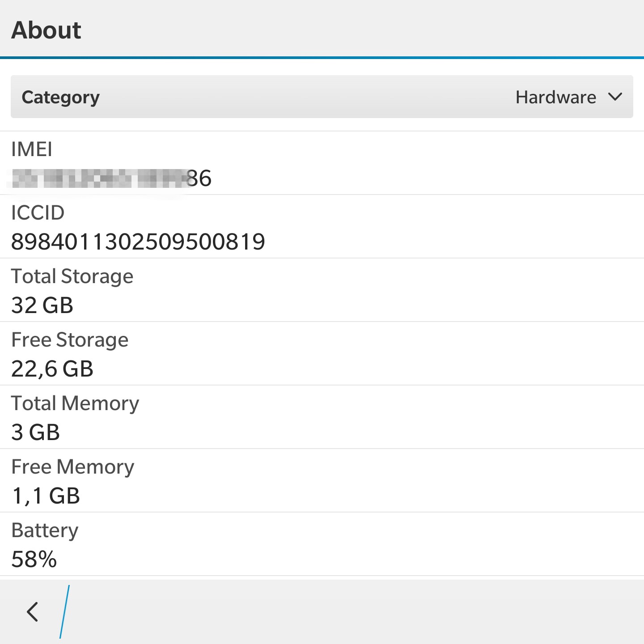The width and height of the screenshot is (644, 644).
Task: Tap the 58% battery value
Action: click(x=34, y=559)
